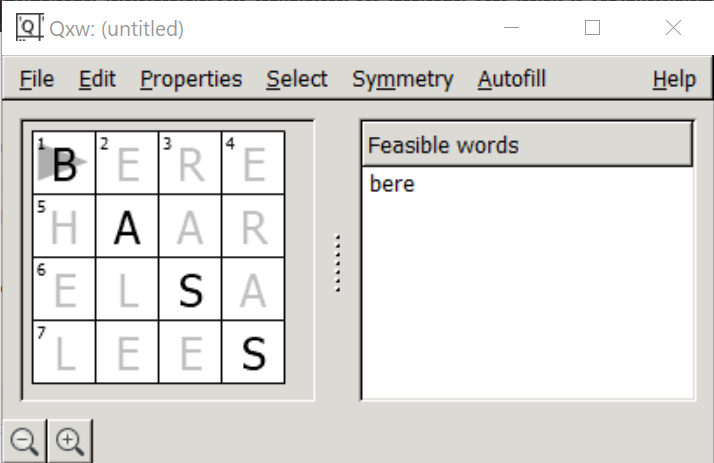Click the pane divider handle between grid and list
This screenshot has width=714, height=463.
338,263
